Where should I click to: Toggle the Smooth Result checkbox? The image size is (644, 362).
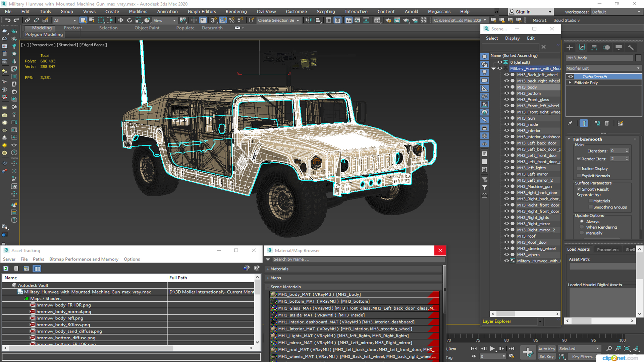coord(579,189)
